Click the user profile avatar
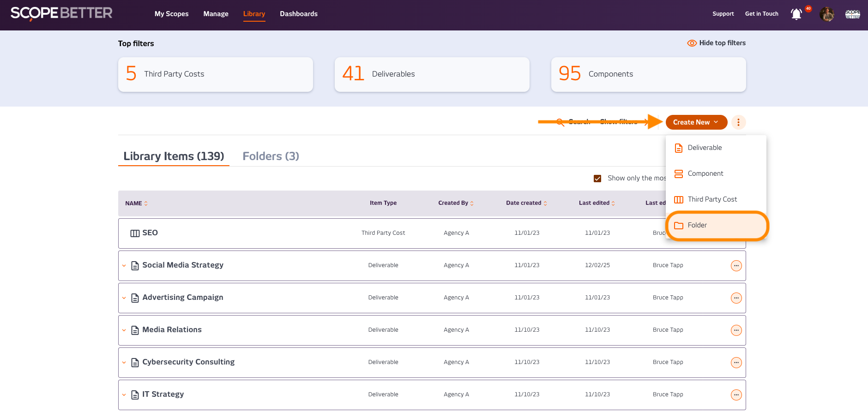The width and height of the screenshot is (868, 412). pyautogui.click(x=826, y=14)
